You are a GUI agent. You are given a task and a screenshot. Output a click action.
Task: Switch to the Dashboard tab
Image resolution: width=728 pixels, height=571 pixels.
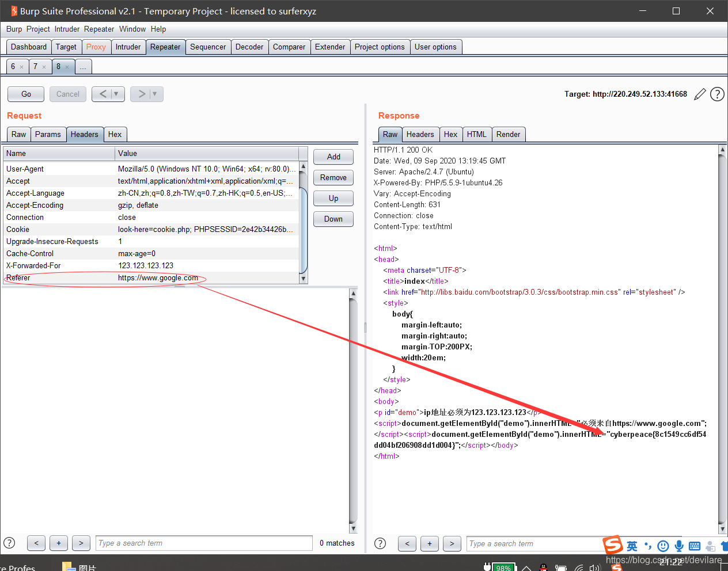29,47
